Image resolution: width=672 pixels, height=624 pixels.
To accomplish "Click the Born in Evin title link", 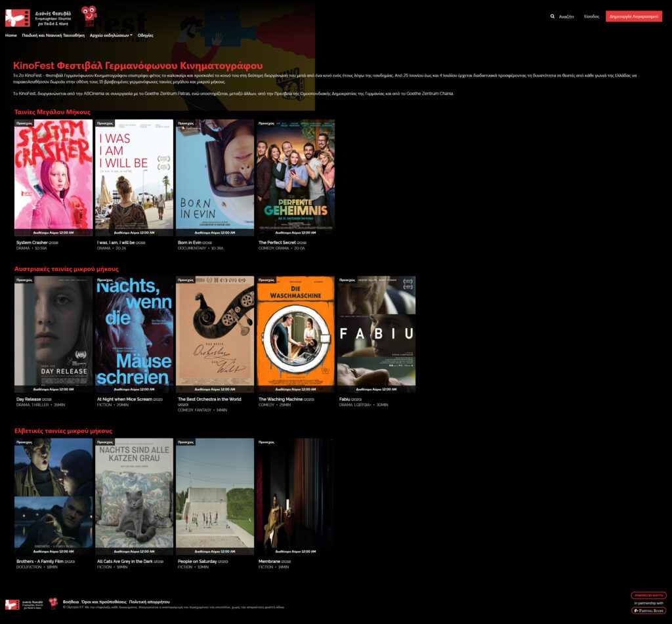I will [x=190, y=243].
